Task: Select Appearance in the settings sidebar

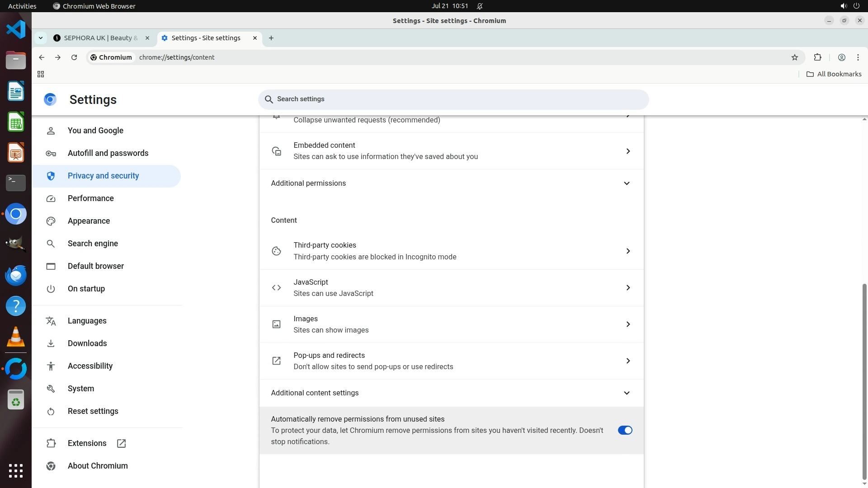Action: coord(89,221)
